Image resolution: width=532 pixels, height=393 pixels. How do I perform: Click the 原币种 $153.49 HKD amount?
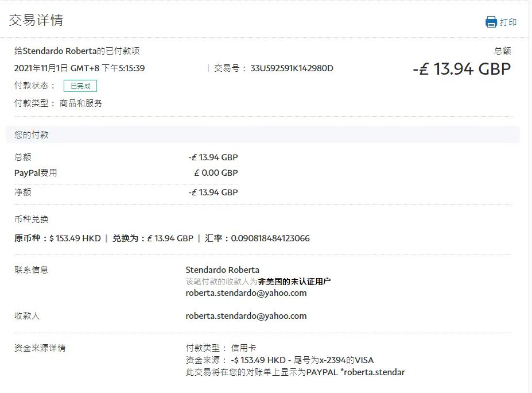click(75, 238)
